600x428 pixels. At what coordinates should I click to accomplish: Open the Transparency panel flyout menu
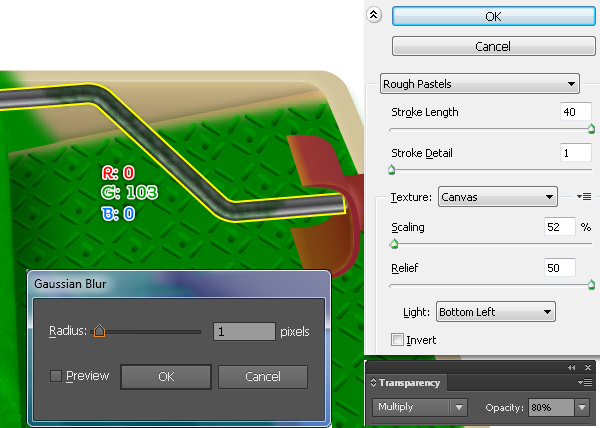tap(585, 382)
